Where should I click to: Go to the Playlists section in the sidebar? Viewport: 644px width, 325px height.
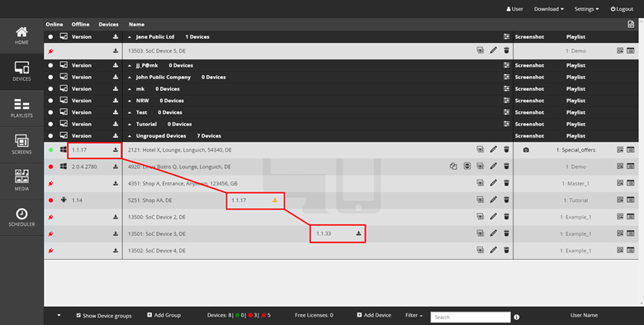click(x=21, y=108)
